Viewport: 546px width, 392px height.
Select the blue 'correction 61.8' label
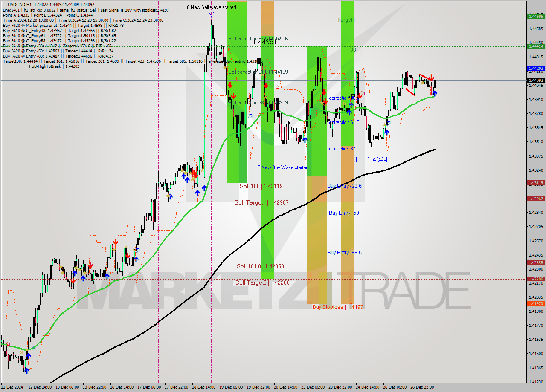point(344,122)
